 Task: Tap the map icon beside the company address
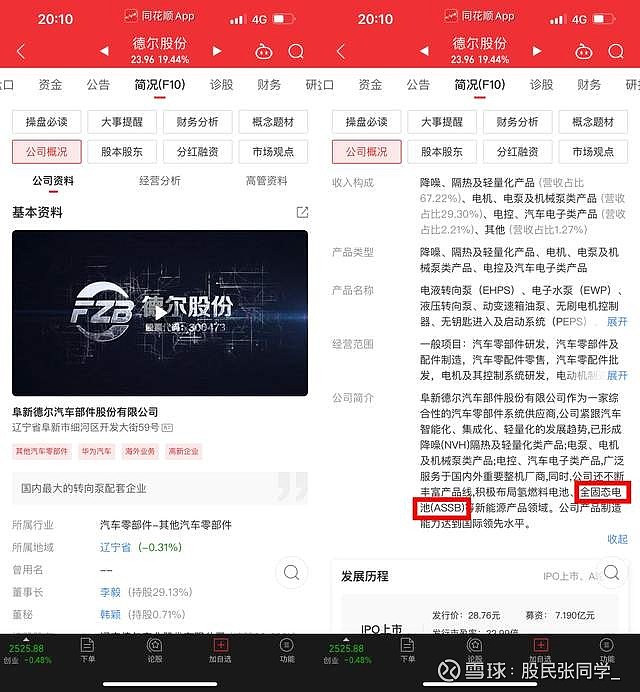click(x=167, y=428)
